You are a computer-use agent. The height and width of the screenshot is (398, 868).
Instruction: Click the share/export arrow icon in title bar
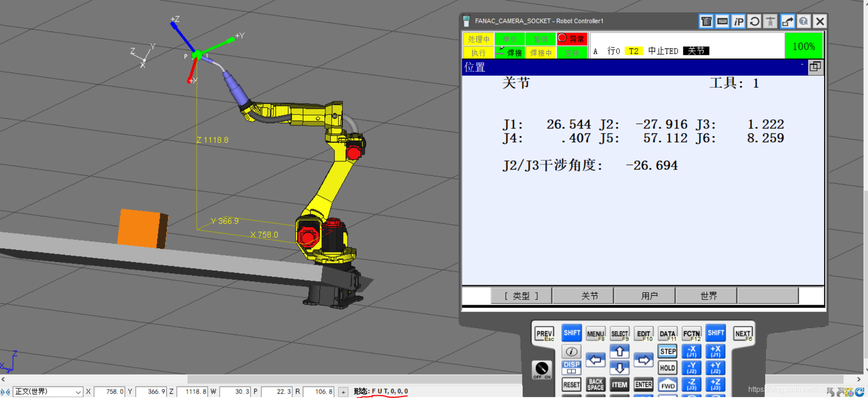(x=787, y=21)
